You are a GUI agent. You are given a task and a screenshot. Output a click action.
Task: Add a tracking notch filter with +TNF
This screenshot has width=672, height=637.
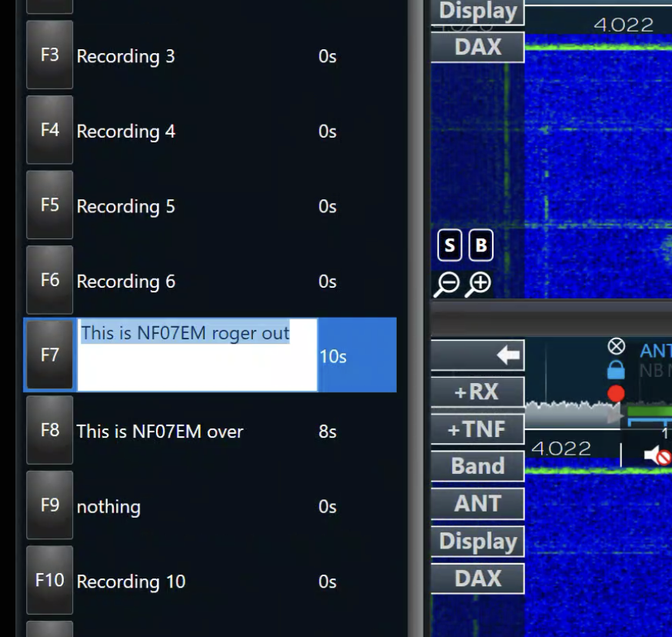477,429
